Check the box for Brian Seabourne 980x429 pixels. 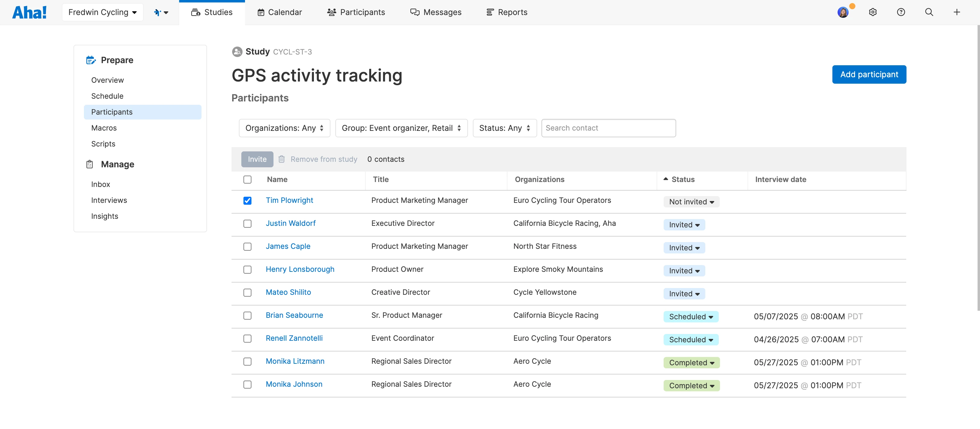tap(247, 316)
